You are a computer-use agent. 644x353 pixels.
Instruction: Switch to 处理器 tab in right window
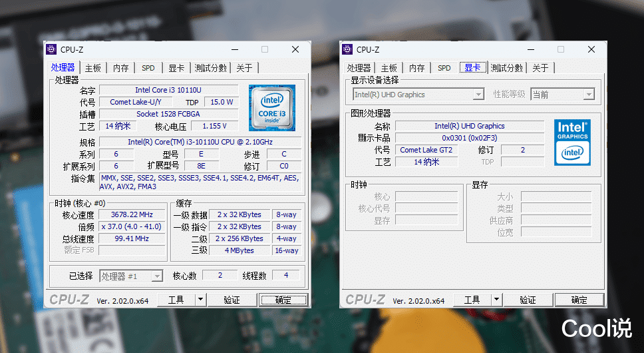(x=359, y=68)
